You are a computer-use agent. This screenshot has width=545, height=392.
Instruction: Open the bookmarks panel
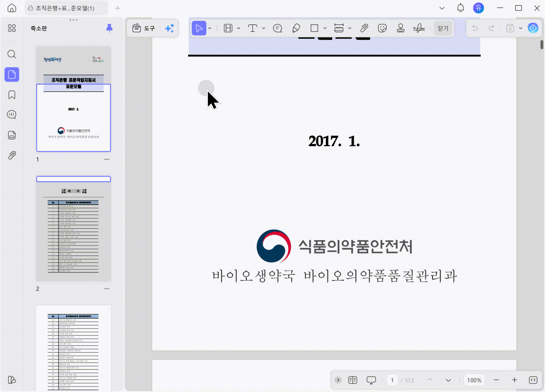pos(12,95)
